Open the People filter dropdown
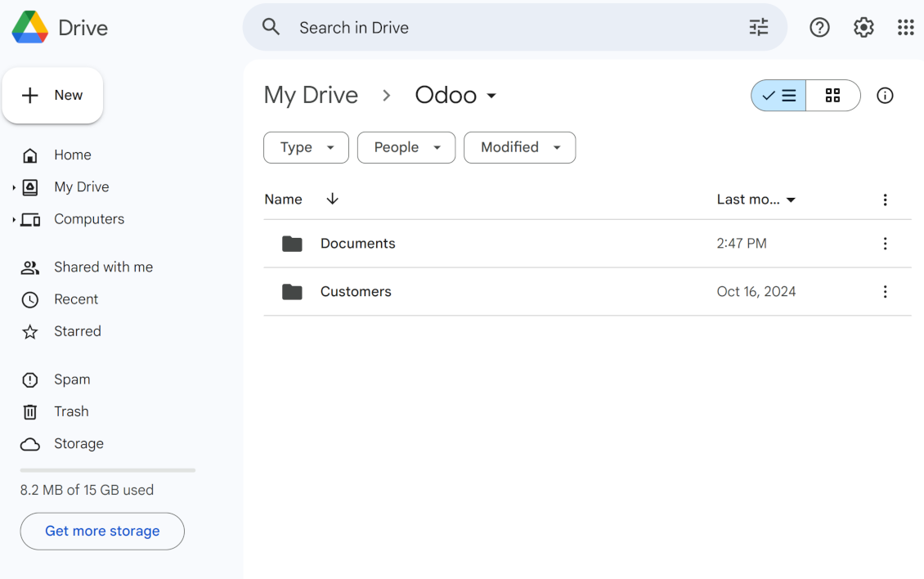Image resolution: width=924 pixels, height=579 pixels. click(x=406, y=147)
